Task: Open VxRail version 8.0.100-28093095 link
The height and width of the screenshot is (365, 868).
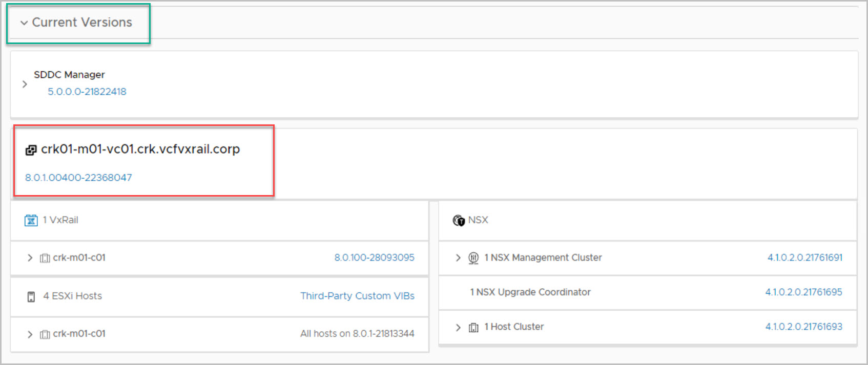Action: [x=374, y=257]
